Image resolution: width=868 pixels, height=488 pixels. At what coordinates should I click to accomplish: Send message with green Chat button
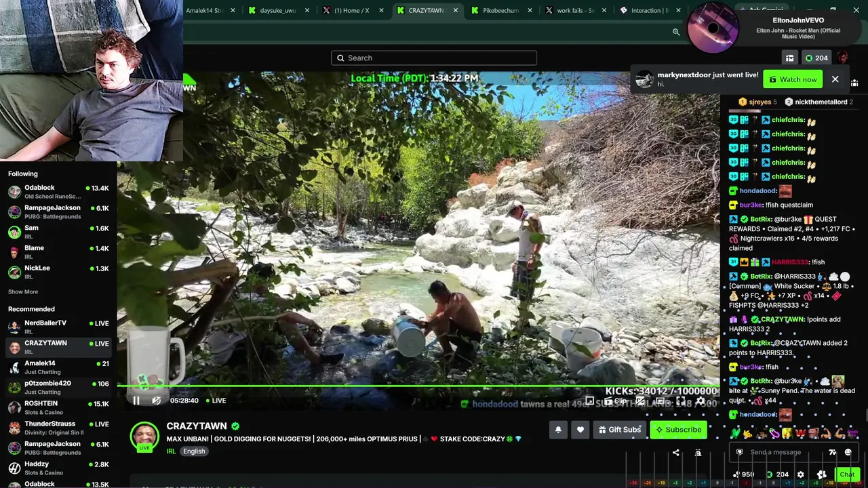[x=847, y=474]
